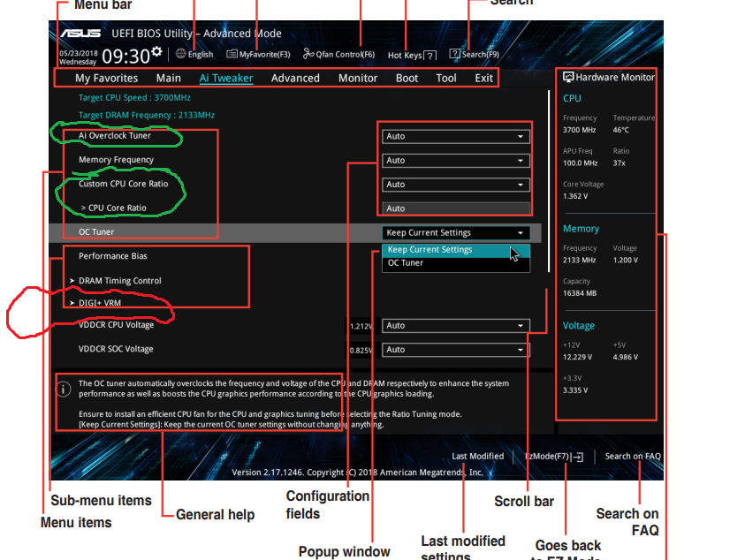Open the Ai Overclock Tuner dropdown
The image size is (745, 560).
coord(455,136)
